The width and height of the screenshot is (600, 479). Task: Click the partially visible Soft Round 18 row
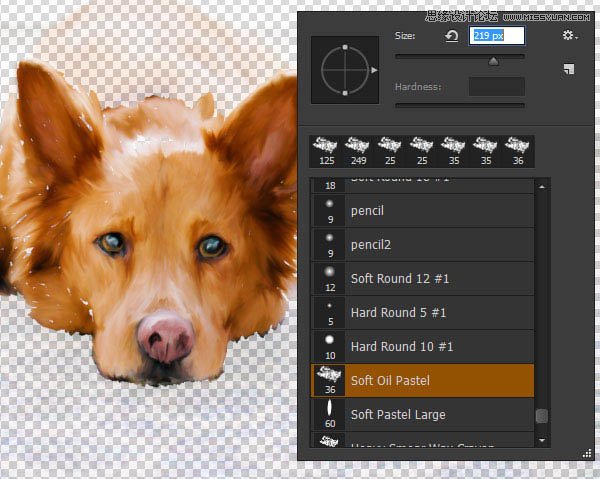tap(422, 186)
